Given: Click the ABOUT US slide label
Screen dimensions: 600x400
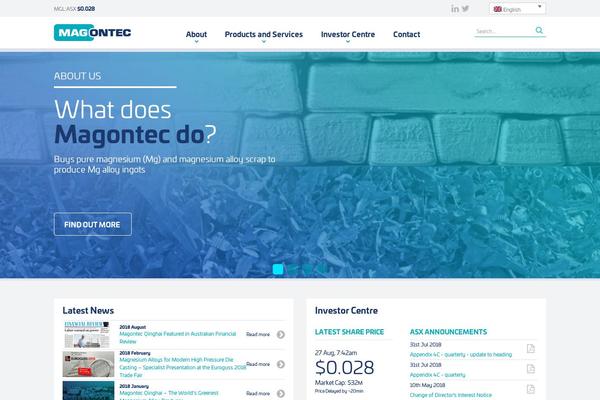Looking at the screenshot, I should coord(77,76).
